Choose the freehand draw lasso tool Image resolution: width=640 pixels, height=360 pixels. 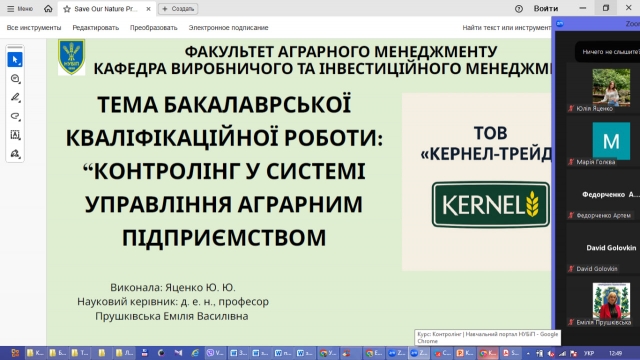(x=15, y=116)
